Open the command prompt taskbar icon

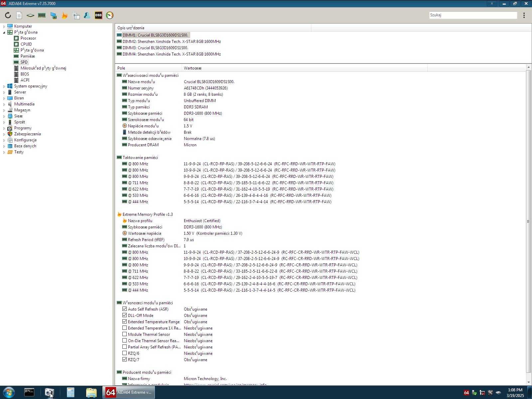29,393
